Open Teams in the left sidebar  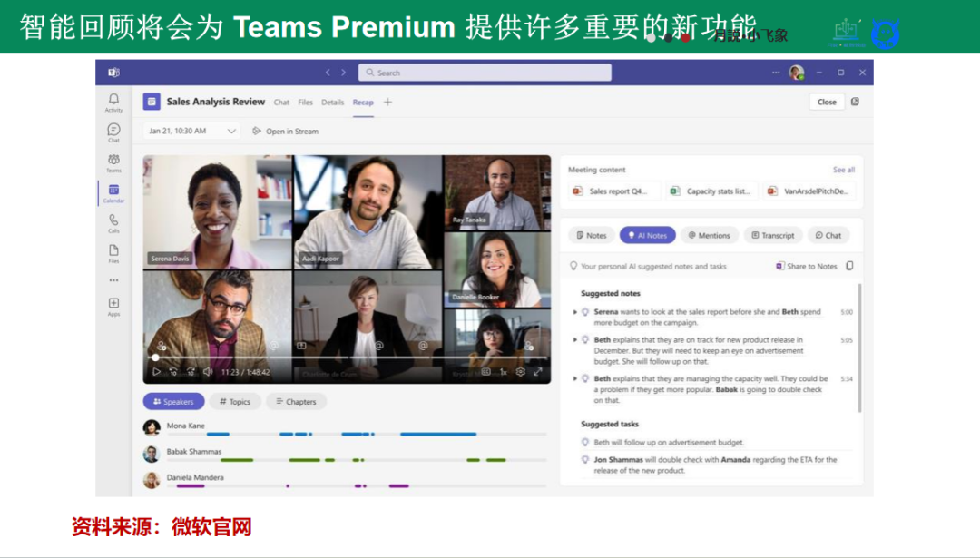[x=113, y=162]
